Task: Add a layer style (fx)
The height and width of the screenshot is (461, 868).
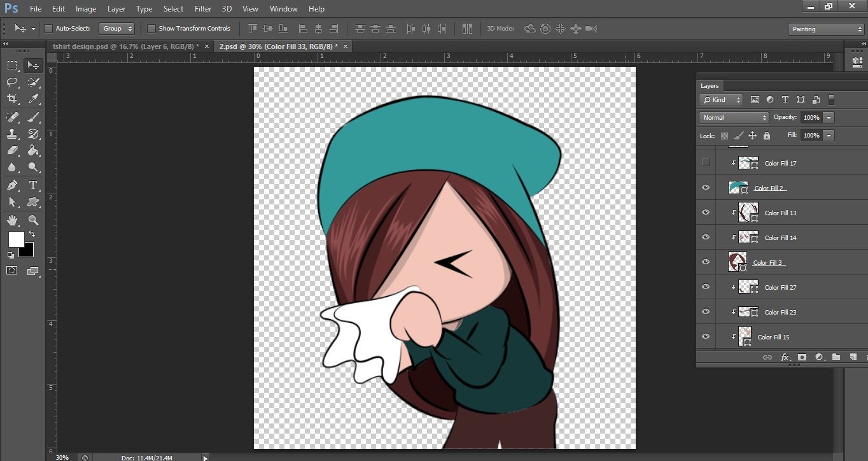Action: click(x=785, y=357)
